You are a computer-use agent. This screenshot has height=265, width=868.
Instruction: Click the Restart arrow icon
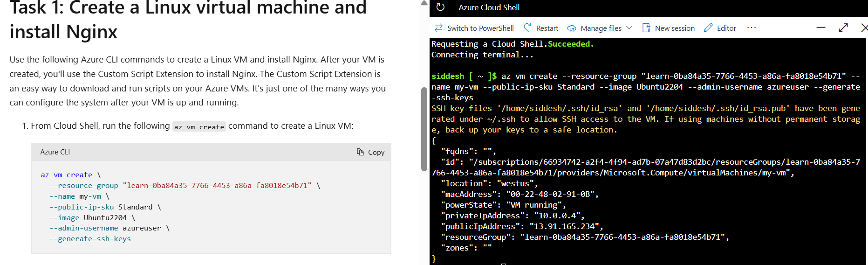(x=527, y=28)
